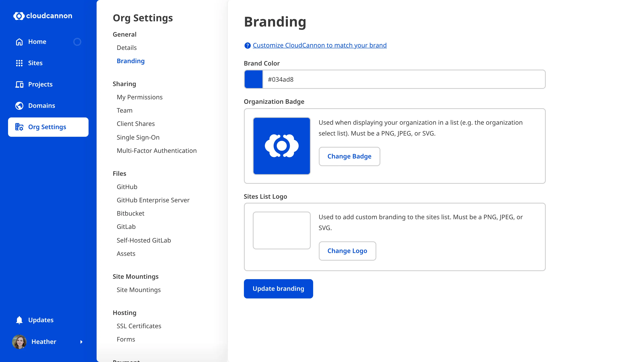The height and width of the screenshot is (362, 644).
Task: Select the Org Settings building icon
Action: pos(19,127)
